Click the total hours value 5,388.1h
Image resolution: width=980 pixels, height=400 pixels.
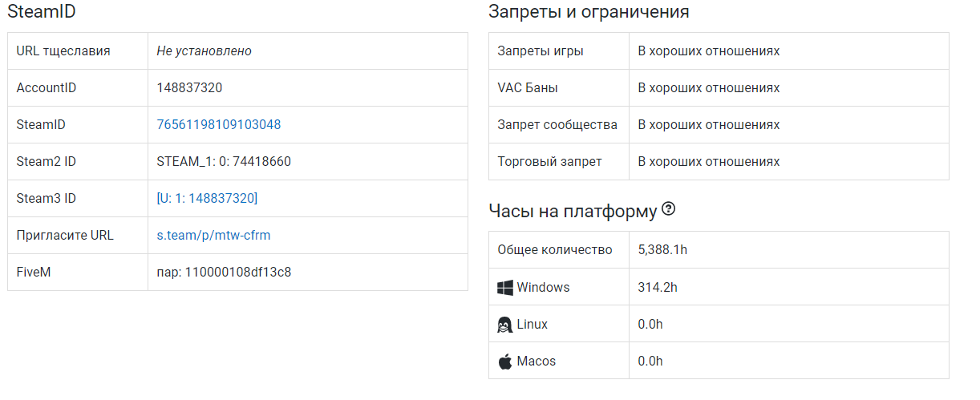[x=662, y=250]
